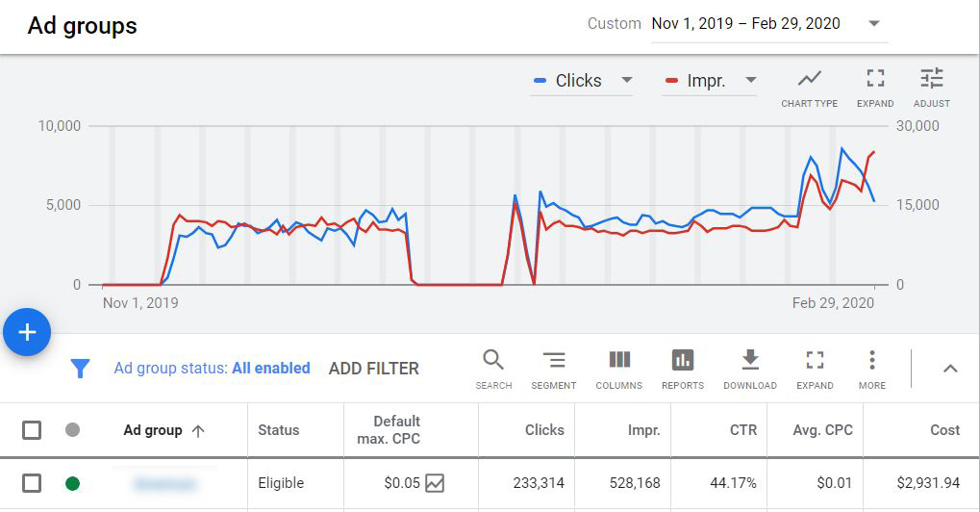Open the More options menu
Viewport: 980px width, 512px height.
tap(871, 369)
